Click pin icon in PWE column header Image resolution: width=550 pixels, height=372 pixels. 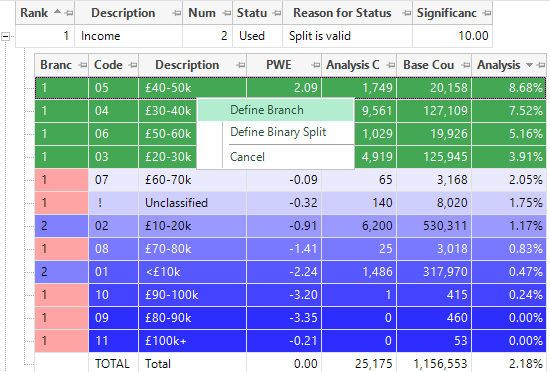click(x=316, y=65)
